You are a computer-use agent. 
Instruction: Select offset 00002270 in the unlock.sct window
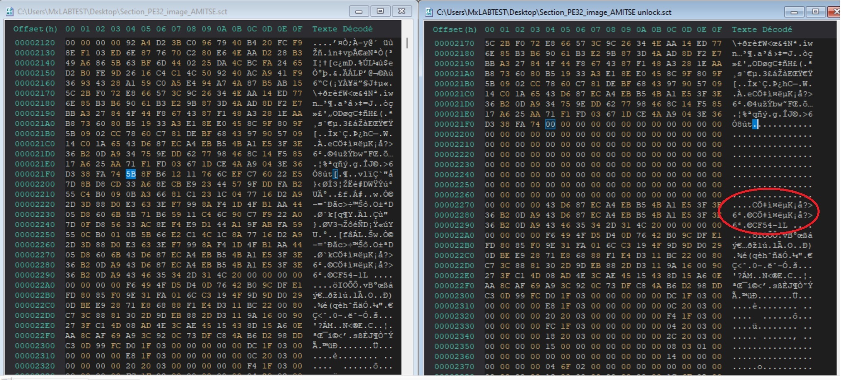point(454,205)
